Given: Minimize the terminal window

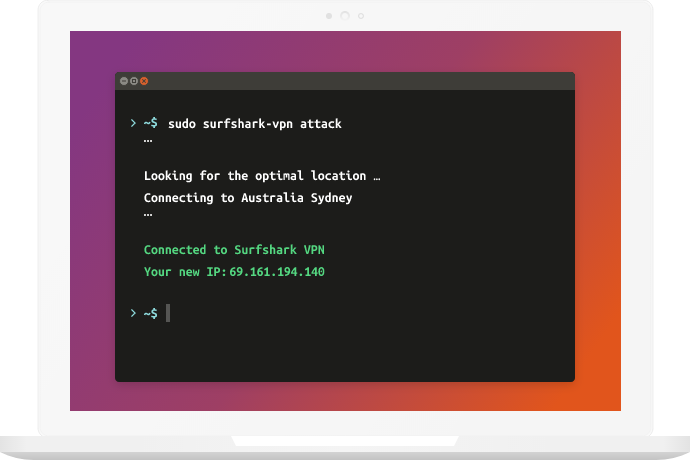Looking at the screenshot, I should pos(124,81).
